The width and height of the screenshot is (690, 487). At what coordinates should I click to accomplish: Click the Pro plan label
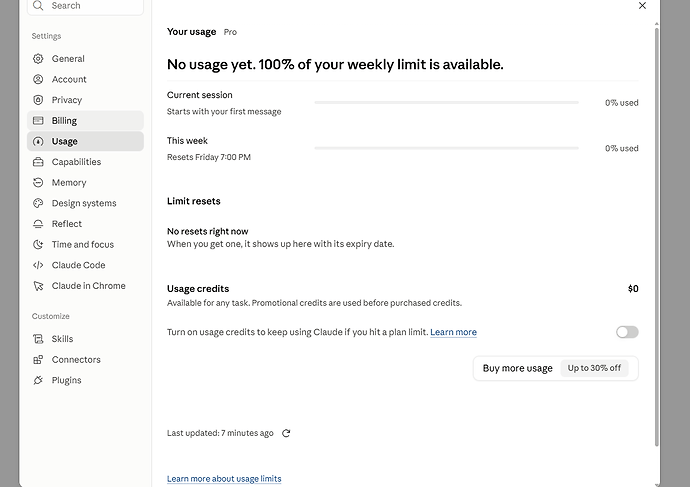(x=230, y=32)
